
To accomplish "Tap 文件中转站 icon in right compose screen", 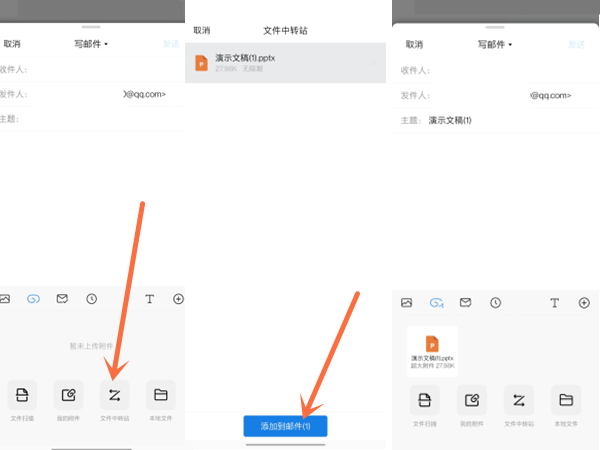I will click(x=519, y=401).
